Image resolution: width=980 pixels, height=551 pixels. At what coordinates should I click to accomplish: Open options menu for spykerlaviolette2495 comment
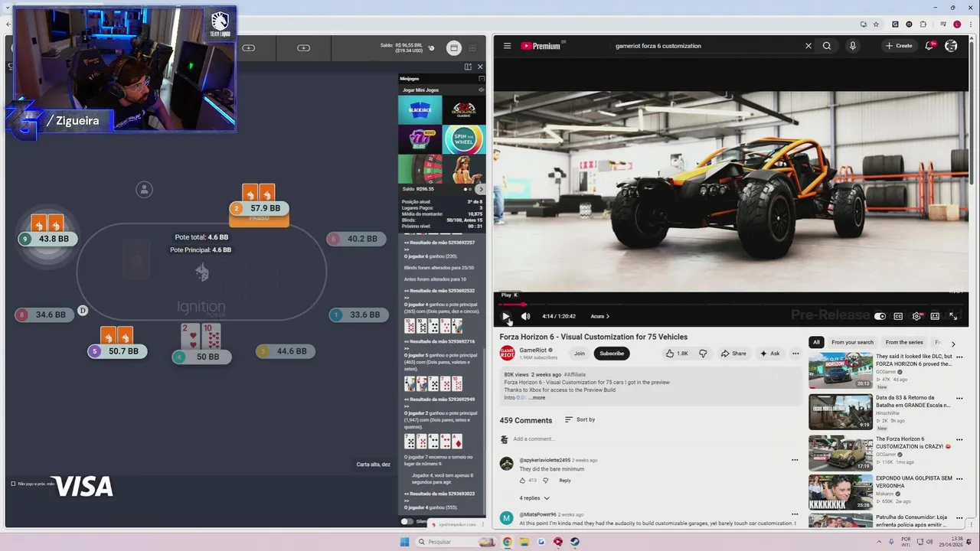coord(795,461)
